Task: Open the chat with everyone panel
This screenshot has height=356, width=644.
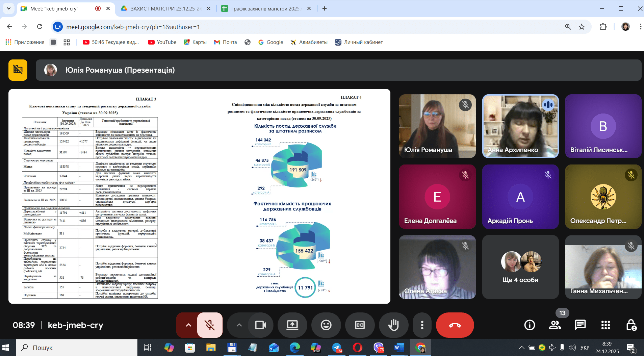Action: [x=580, y=325]
